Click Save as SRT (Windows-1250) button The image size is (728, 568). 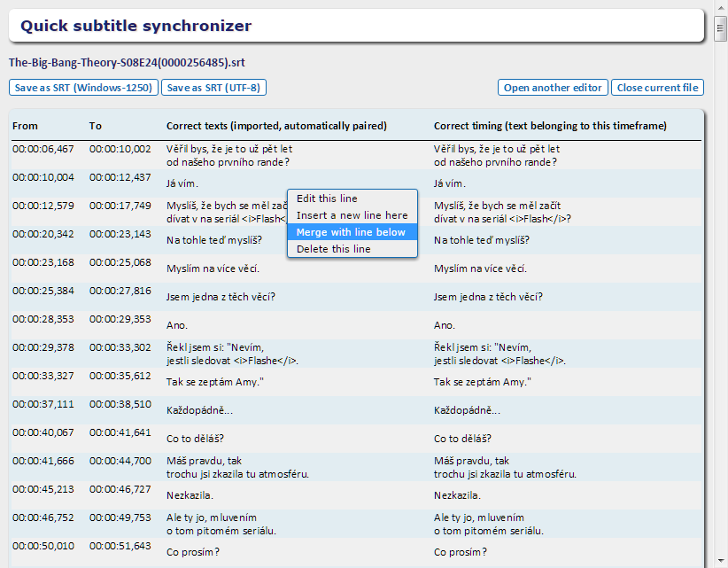pos(84,88)
